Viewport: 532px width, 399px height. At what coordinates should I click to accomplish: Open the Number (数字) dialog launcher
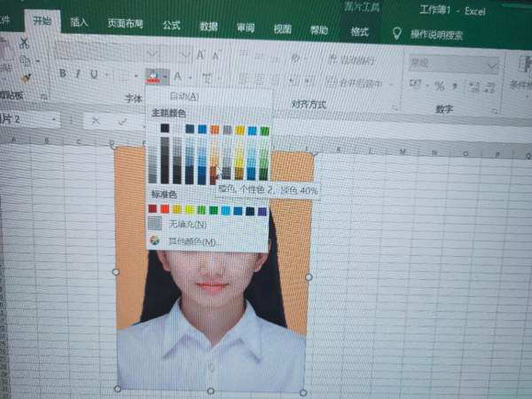[x=495, y=111]
